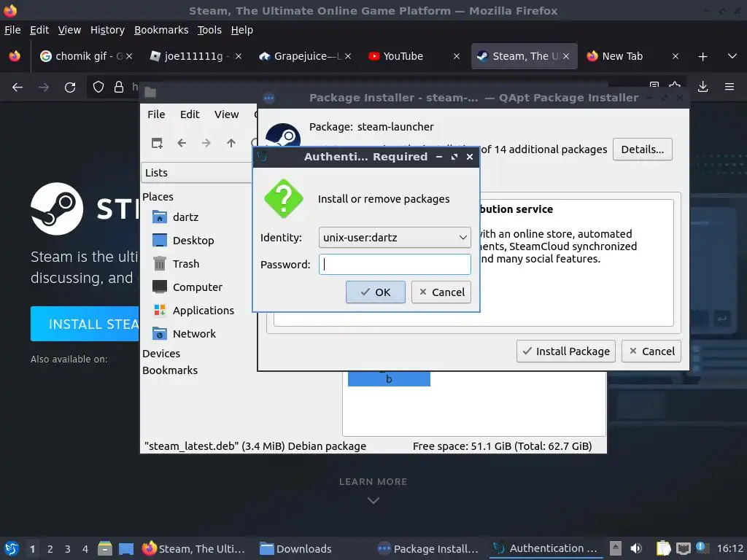Image resolution: width=747 pixels, height=560 pixels.
Task: Select Downloads window in taskbar
Action: click(x=296, y=548)
